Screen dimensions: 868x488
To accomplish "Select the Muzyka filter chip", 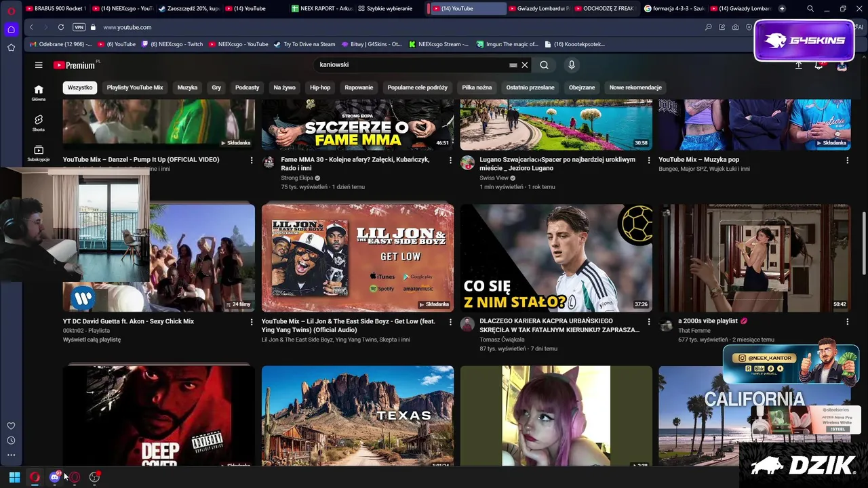I will (187, 87).
